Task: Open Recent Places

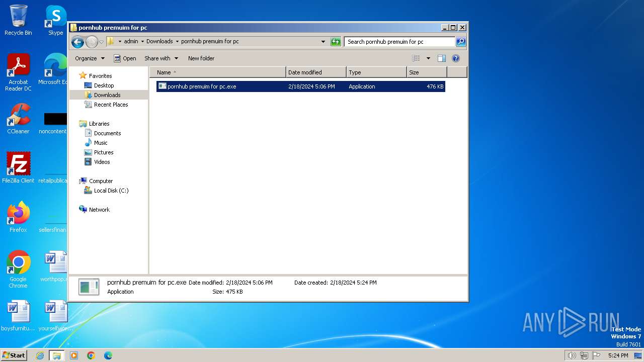Action: (x=106, y=105)
